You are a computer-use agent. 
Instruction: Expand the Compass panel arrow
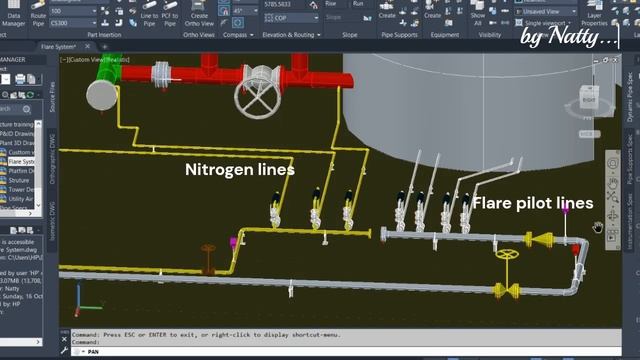tap(251, 35)
